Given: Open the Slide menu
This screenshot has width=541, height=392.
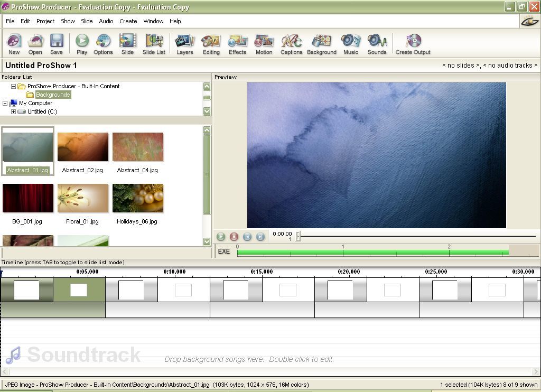Looking at the screenshot, I should (87, 21).
